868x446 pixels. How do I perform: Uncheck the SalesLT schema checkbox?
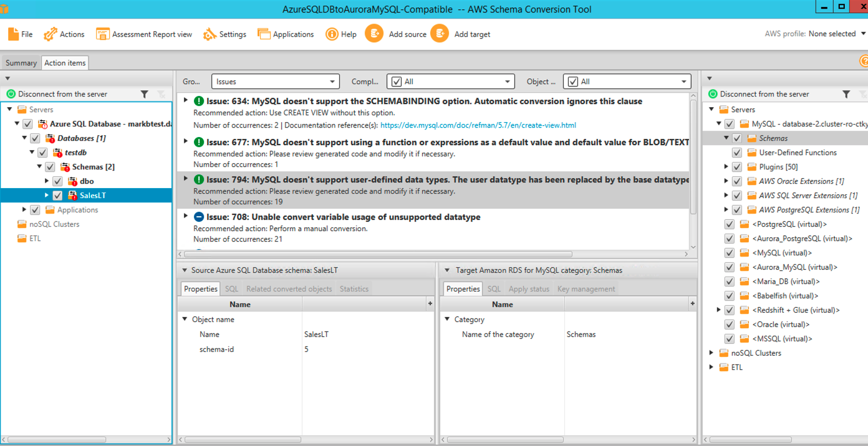57,195
